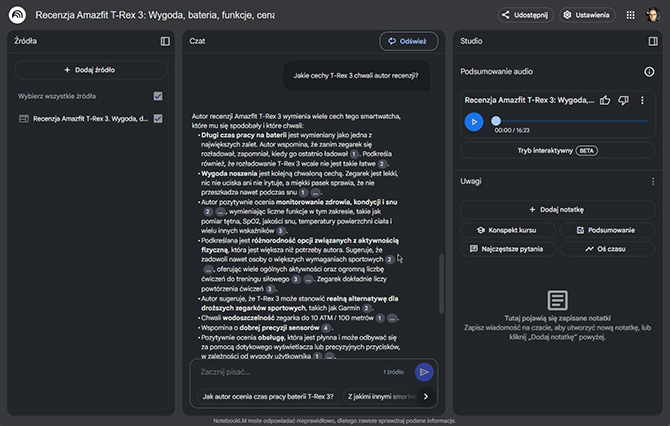The image size is (670, 426).
Task: Enable Tryb interaktywny BETA
Action: [557, 151]
